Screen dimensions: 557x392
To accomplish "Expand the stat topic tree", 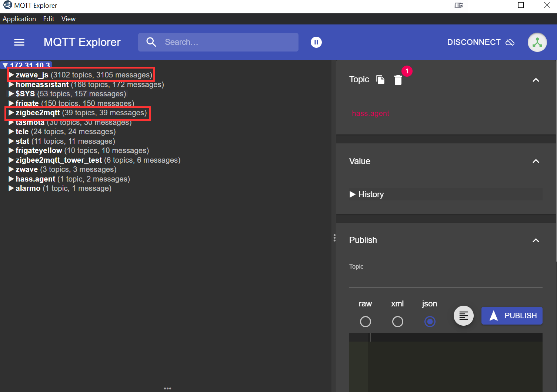I will (x=11, y=141).
